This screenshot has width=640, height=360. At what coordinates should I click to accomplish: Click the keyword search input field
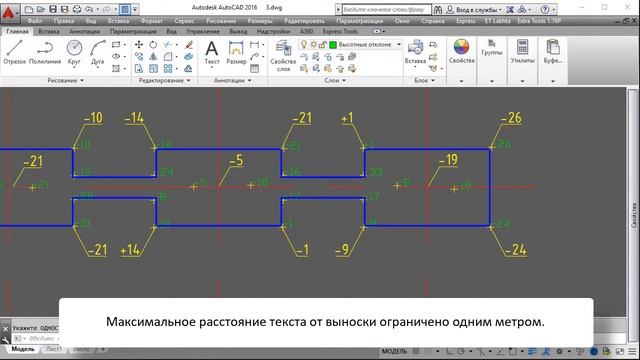tap(387, 9)
